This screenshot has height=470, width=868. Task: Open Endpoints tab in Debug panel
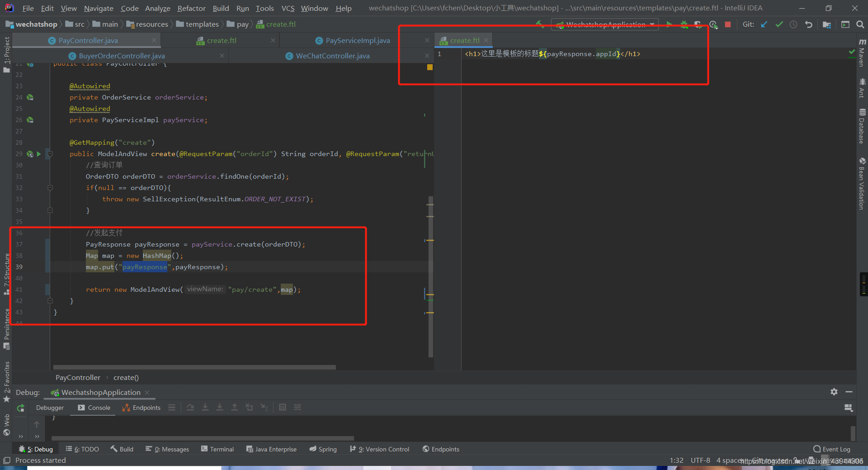click(141, 408)
